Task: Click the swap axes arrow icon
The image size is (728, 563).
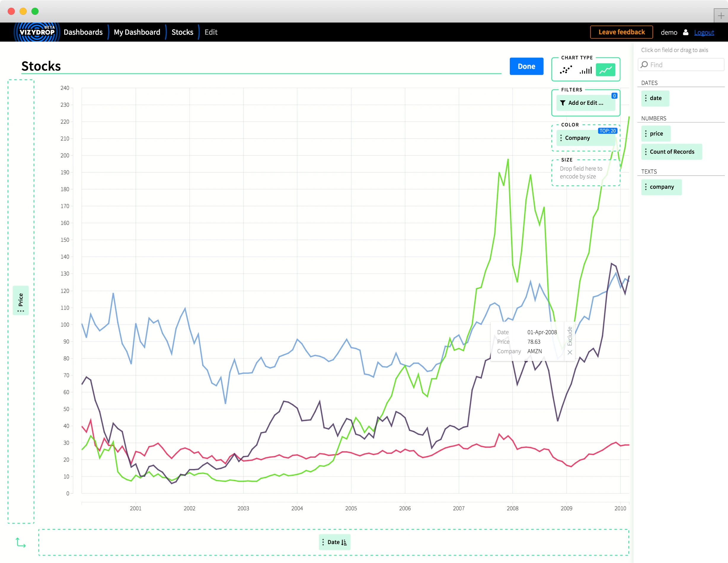Action: [21, 543]
